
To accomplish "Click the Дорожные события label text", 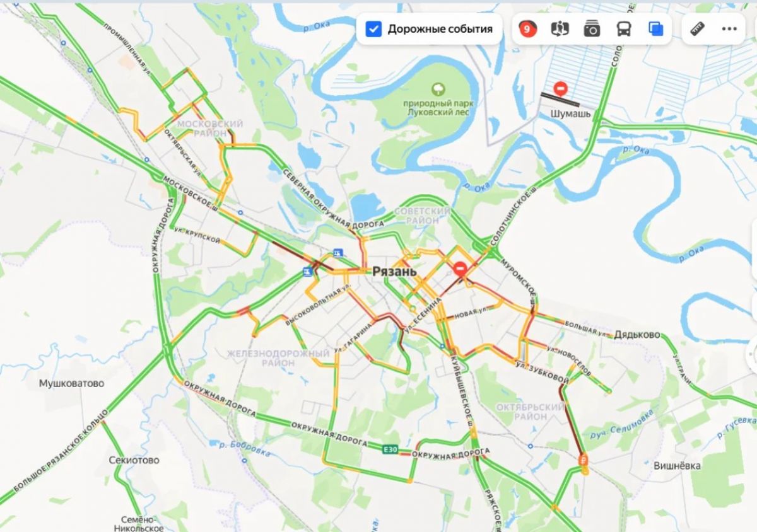I will (440, 29).
